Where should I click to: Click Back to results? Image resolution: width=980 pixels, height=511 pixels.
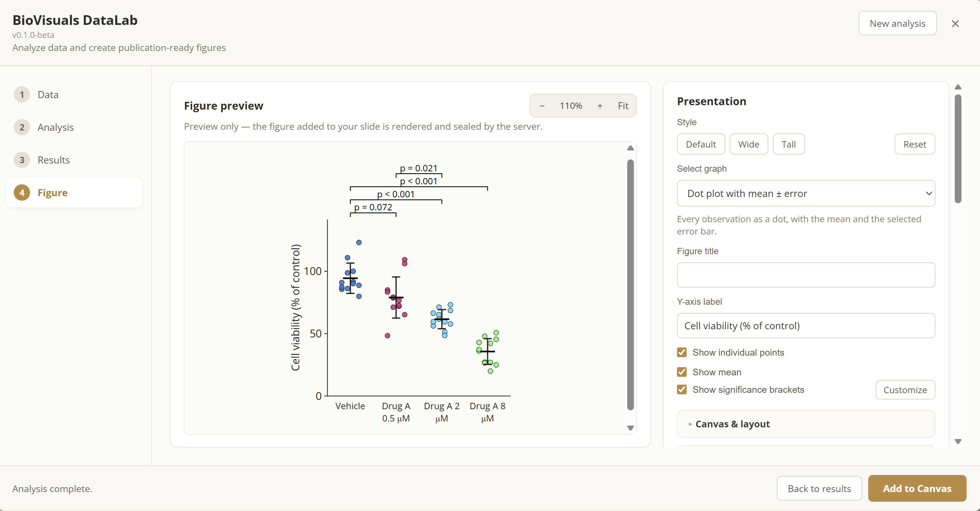pyautogui.click(x=819, y=489)
